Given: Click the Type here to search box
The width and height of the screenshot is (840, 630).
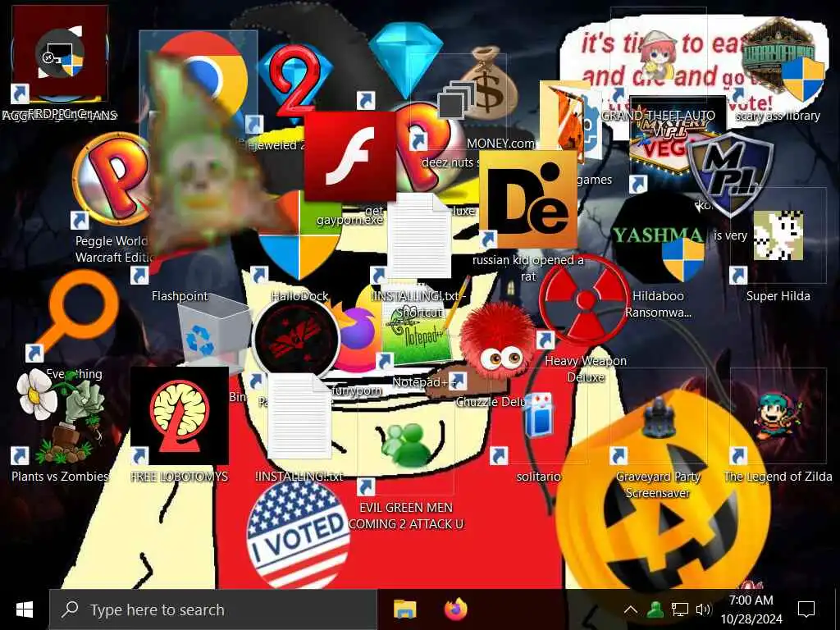Looking at the screenshot, I should [213, 609].
